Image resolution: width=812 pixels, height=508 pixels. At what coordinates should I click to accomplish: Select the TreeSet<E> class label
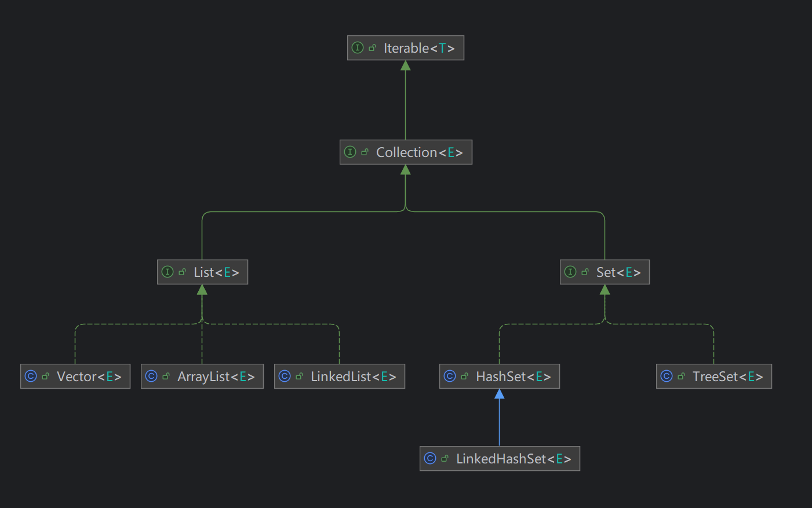(x=727, y=377)
